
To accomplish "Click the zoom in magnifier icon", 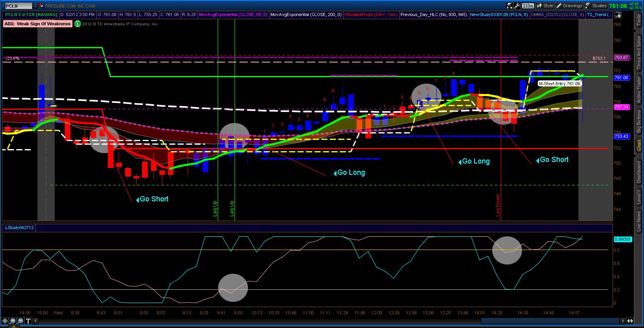I will click(x=13, y=321).
